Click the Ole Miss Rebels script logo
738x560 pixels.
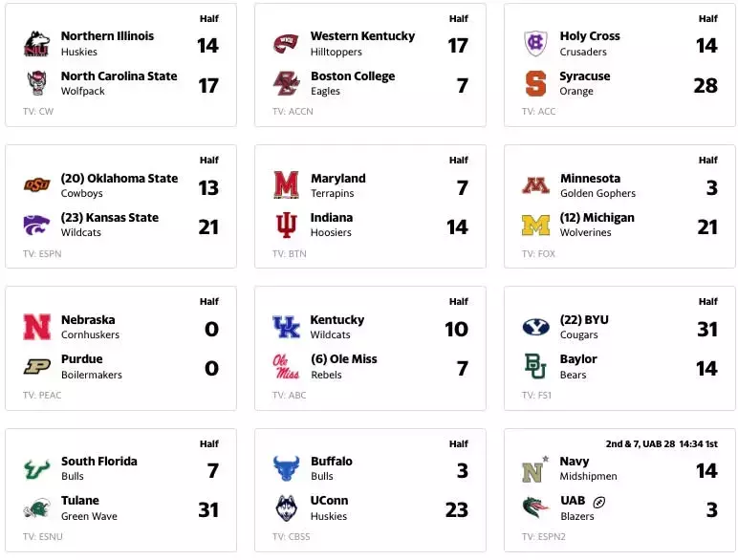286,367
